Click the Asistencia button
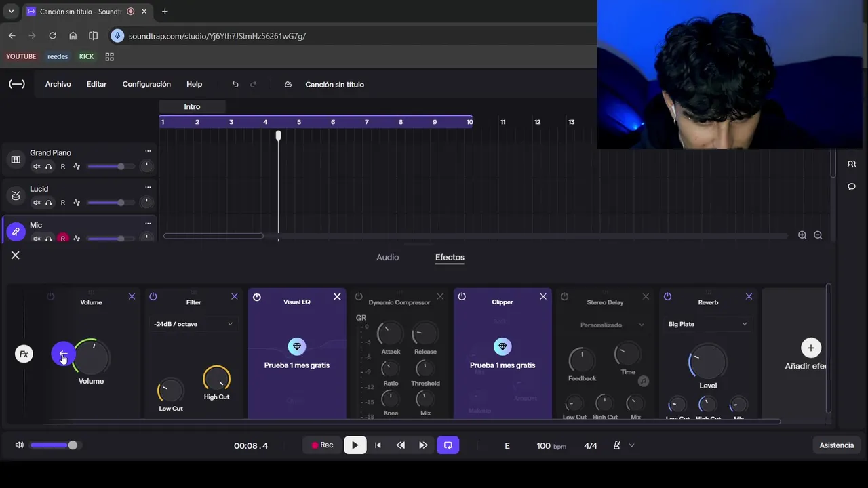868x488 pixels. pos(836,445)
